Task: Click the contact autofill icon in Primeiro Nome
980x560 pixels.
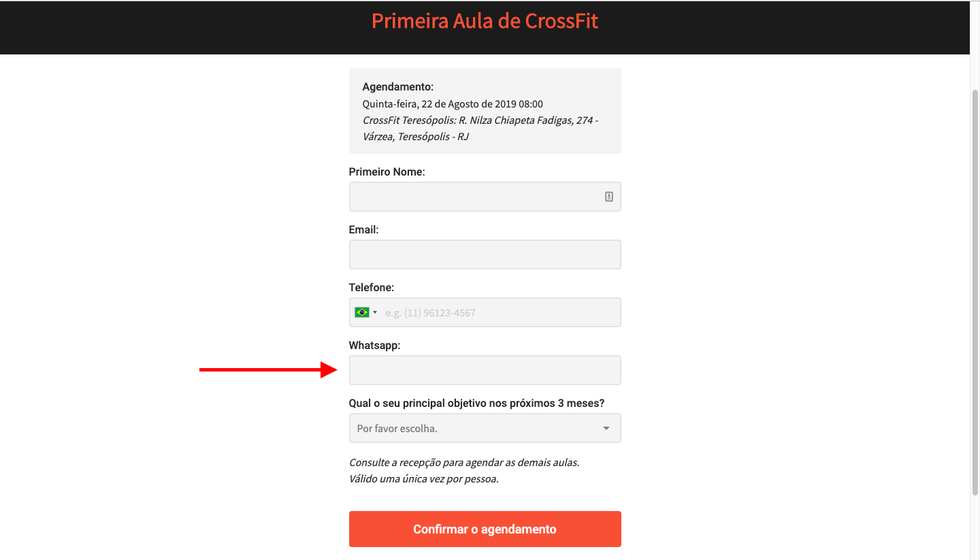Action: pos(609,197)
